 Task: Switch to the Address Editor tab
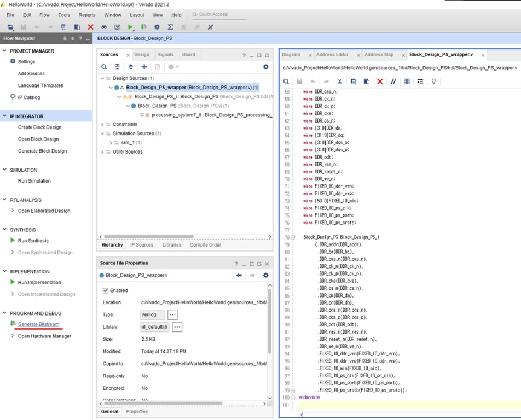(x=332, y=55)
